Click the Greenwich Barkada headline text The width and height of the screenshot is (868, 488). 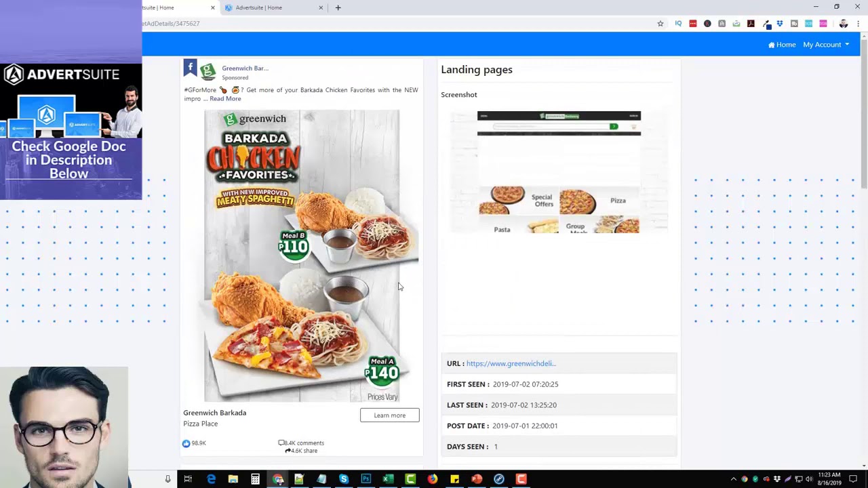(214, 413)
